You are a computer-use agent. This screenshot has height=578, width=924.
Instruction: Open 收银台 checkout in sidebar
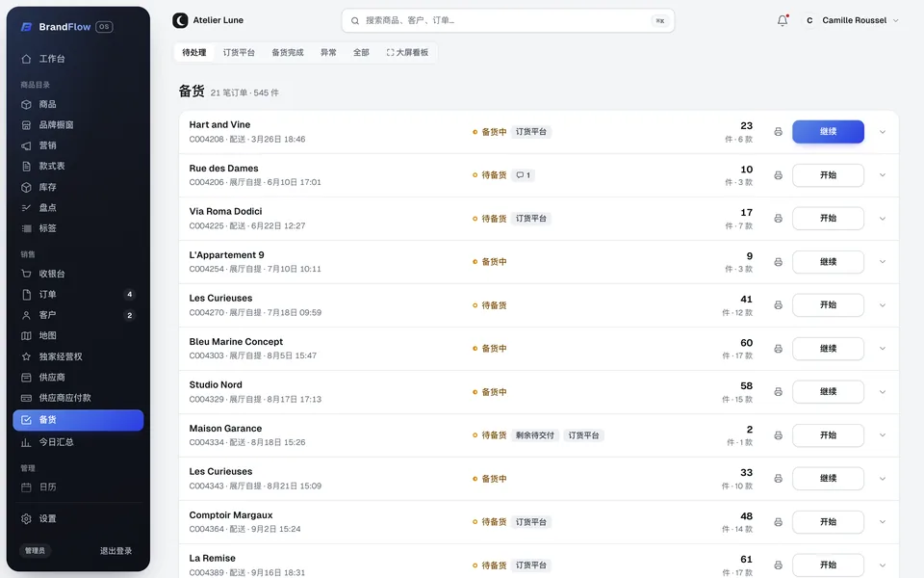78,274
